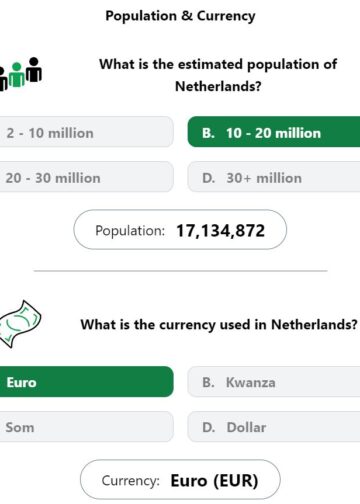The height and width of the screenshot is (504, 360).
Task: Click the green person figure in icon
Action: 17,75
